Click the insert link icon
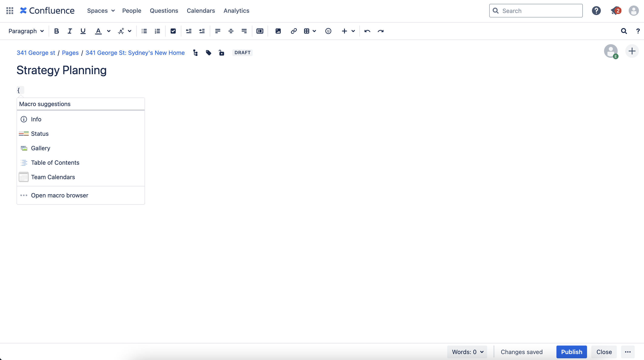Screen dimensions: 644x360 294,31
